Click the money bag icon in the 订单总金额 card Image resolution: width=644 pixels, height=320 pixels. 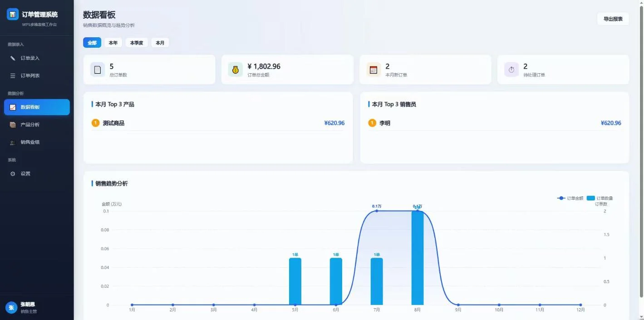click(x=236, y=70)
